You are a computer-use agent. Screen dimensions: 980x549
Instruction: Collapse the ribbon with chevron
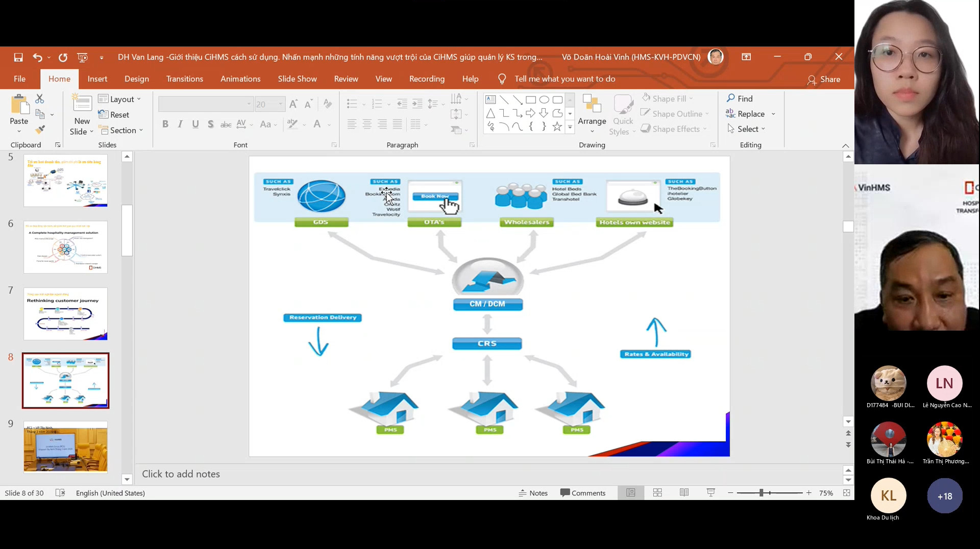click(846, 145)
